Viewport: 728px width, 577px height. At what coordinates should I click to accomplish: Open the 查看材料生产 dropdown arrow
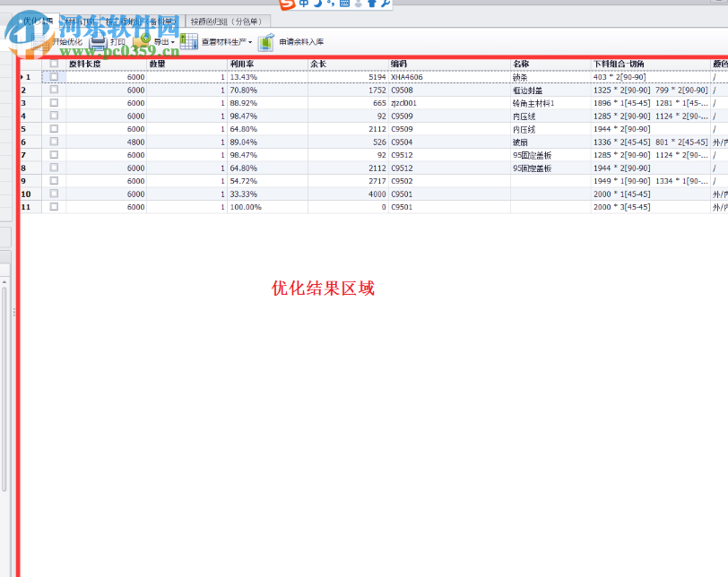point(249,40)
